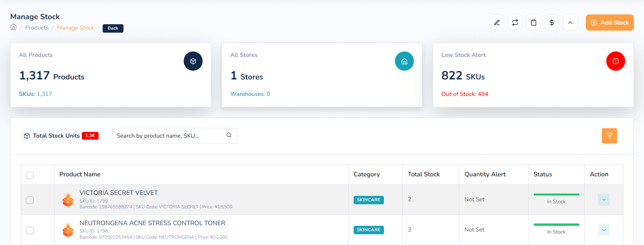Click SKU ID: 1799 text

tap(94, 201)
